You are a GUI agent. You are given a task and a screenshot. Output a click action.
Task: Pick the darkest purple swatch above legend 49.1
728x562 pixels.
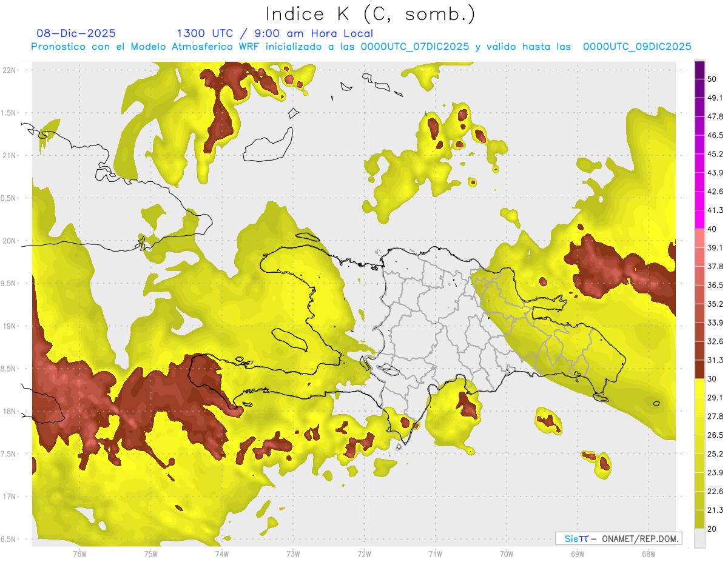pyautogui.click(x=699, y=71)
